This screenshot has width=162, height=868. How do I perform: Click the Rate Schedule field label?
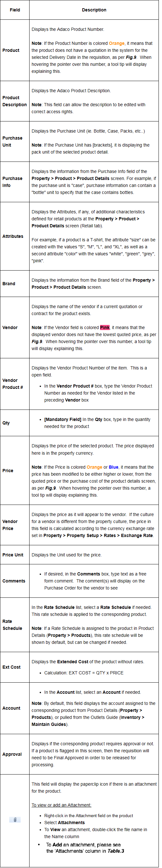(12, 624)
